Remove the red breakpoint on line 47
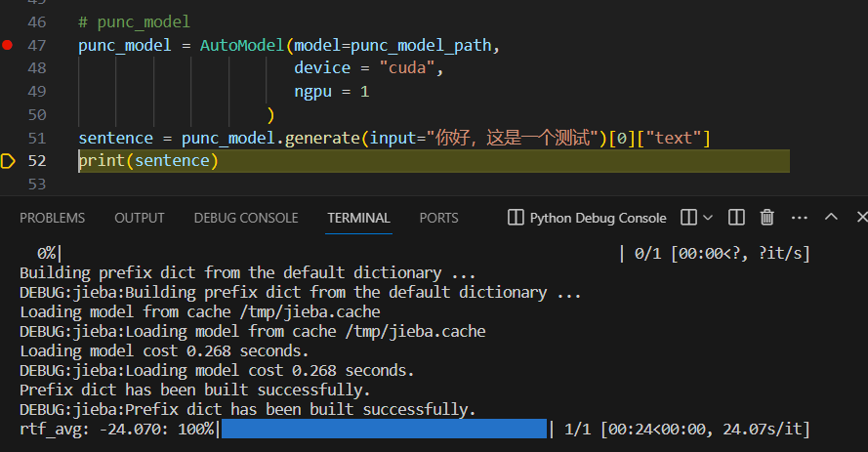The height and width of the screenshot is (452, 868). click(x=7, y=45)
